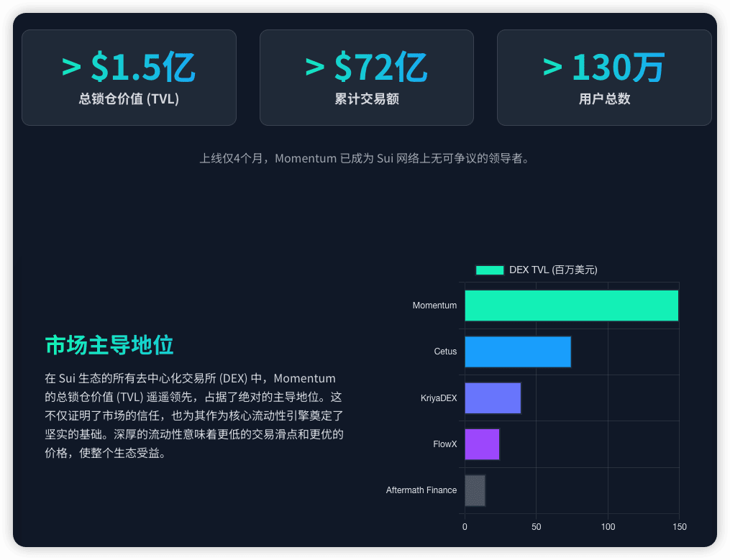Click the > $72亿 headline figure
Viewport: 730px width, 560px height.
tap(367, 67)
